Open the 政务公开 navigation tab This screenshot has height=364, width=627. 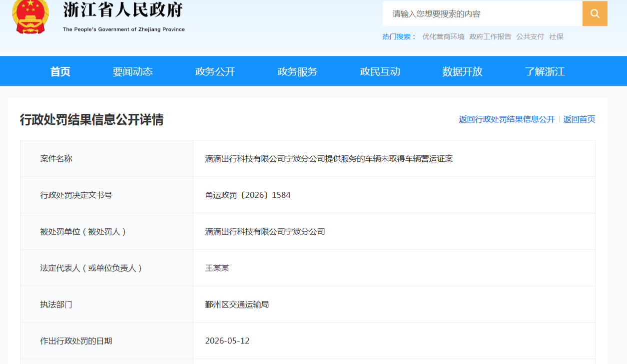tap(215, 71)
